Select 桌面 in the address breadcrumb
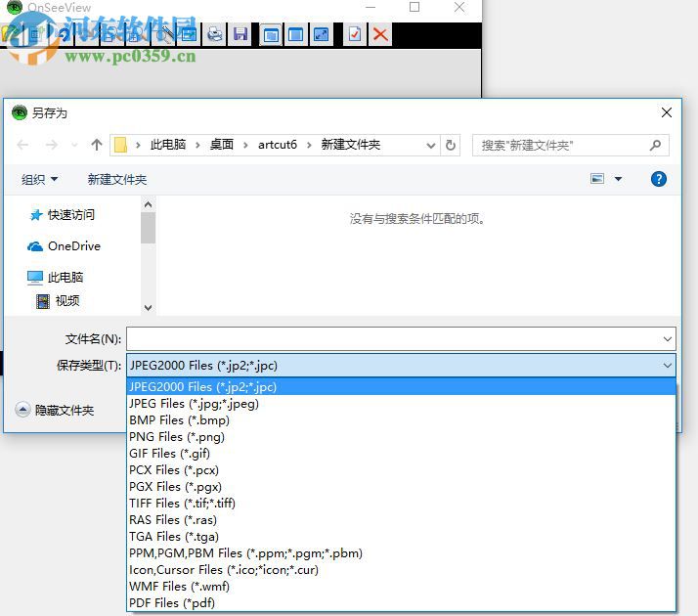 222,145
